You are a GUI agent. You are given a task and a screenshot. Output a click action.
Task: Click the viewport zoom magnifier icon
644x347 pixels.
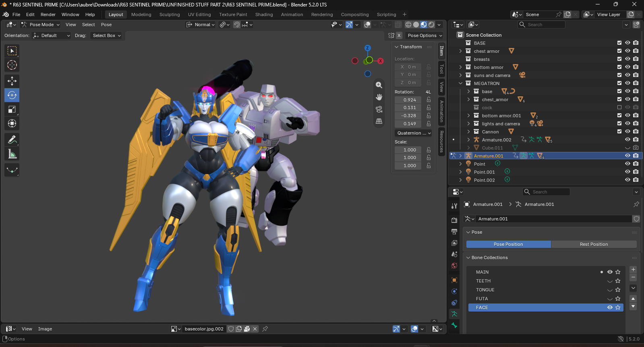379,85
